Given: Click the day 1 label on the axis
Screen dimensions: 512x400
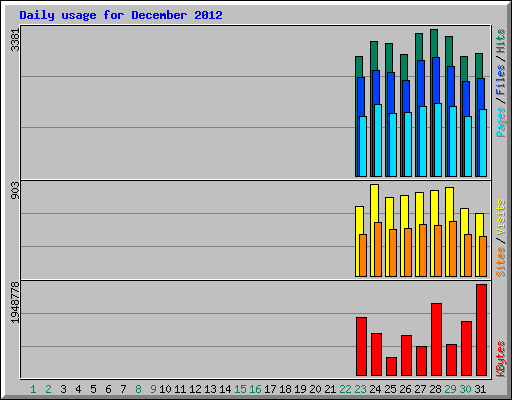Looking at the screenshot, I should (x=33, y=389).
